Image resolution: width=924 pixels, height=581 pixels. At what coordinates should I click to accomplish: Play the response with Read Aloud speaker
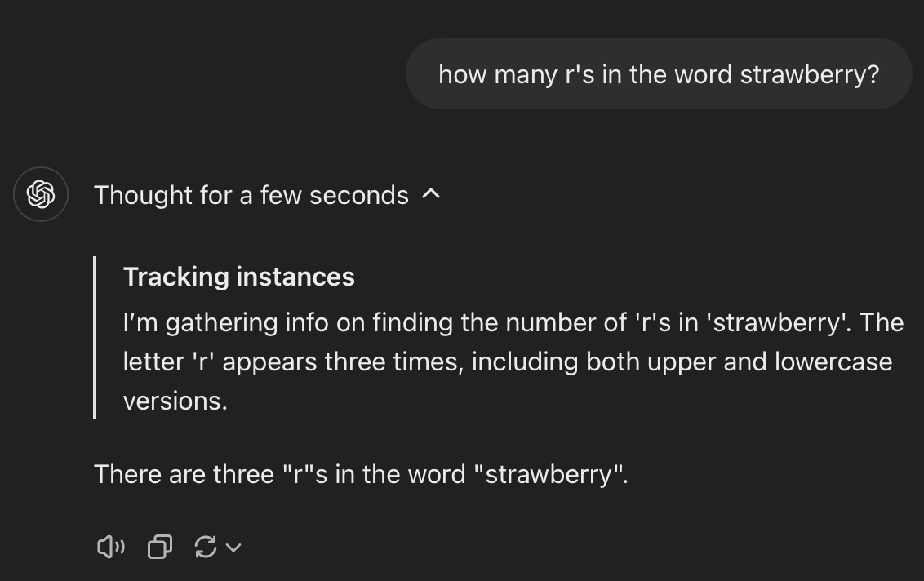tap(110, 547)
